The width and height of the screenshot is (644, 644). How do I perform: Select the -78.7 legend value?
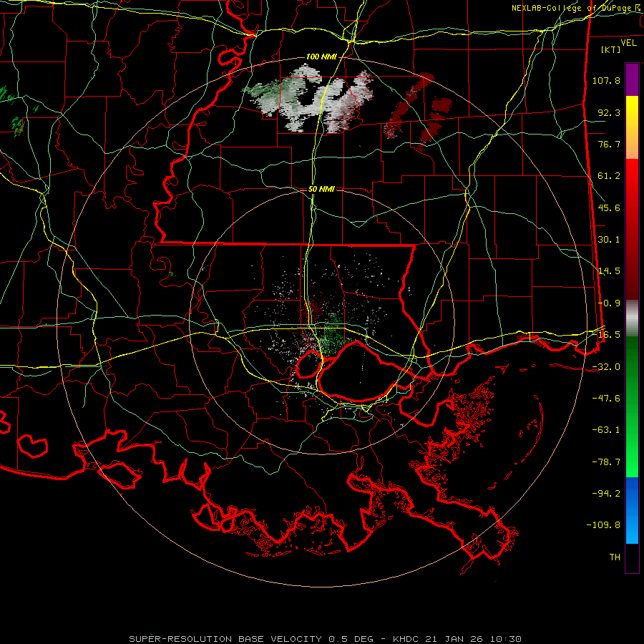click(606, 462)
